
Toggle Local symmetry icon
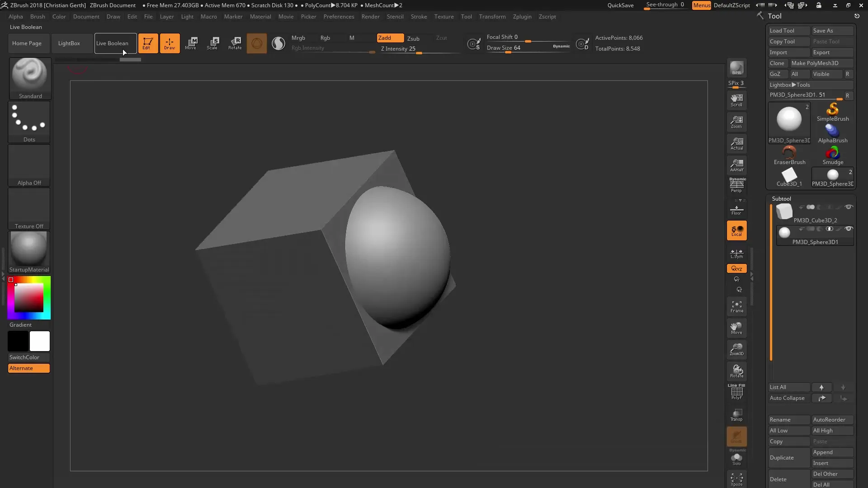736,230
